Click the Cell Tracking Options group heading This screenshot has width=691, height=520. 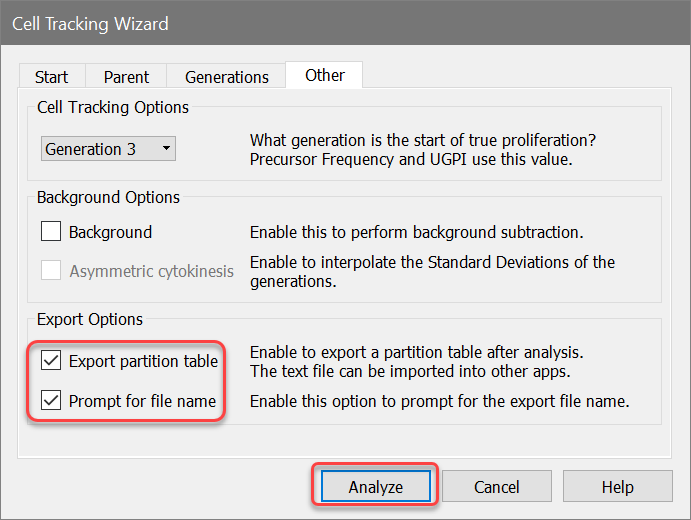pos(113,107)
